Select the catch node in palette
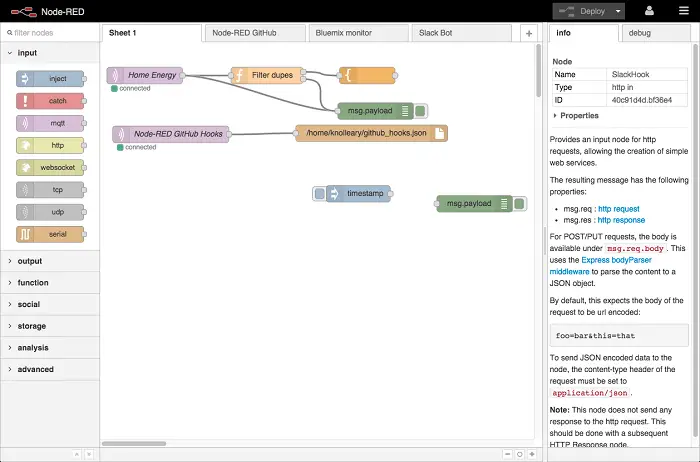This screenshot has height=462, width=700. (50, 101)
